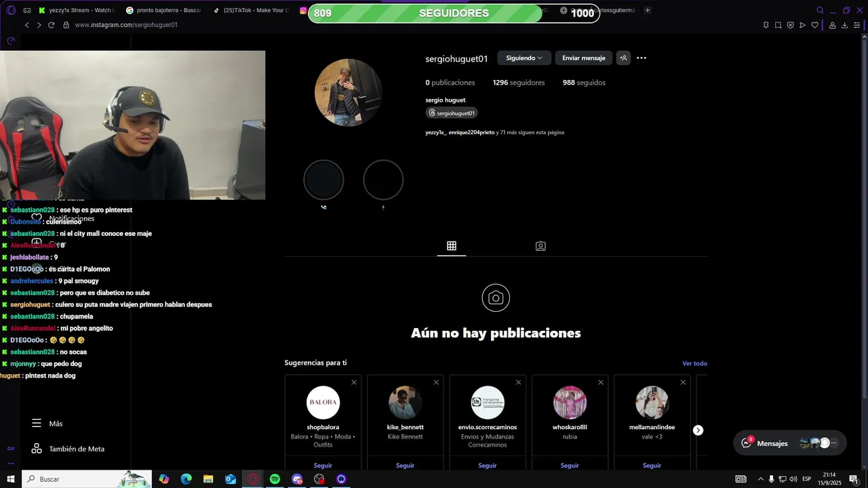The width and height of the screenshot is (868, 488).
Task: Open Windows Start menu
Action: [x=11, y=479]
